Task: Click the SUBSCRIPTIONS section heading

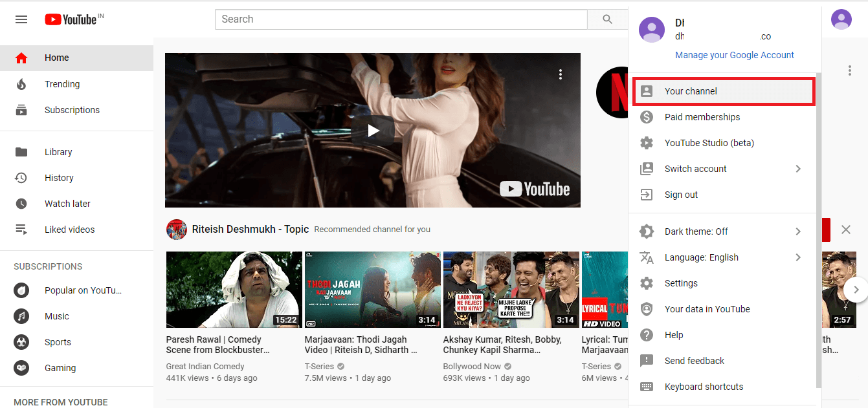Action: 48,266
